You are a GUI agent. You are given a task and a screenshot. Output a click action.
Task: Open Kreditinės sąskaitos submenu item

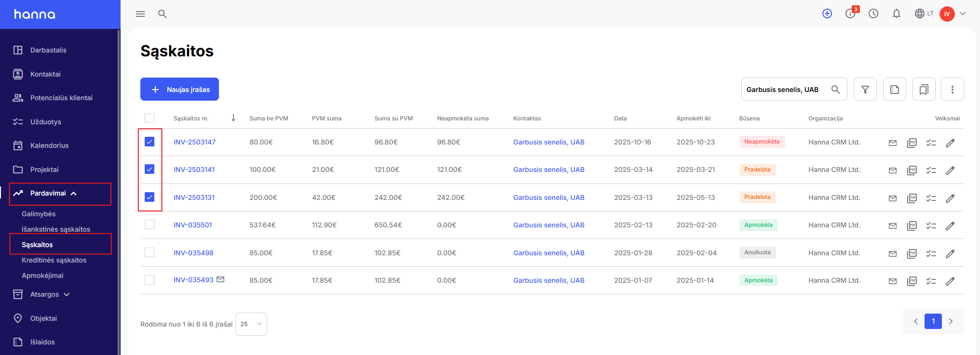54,260
